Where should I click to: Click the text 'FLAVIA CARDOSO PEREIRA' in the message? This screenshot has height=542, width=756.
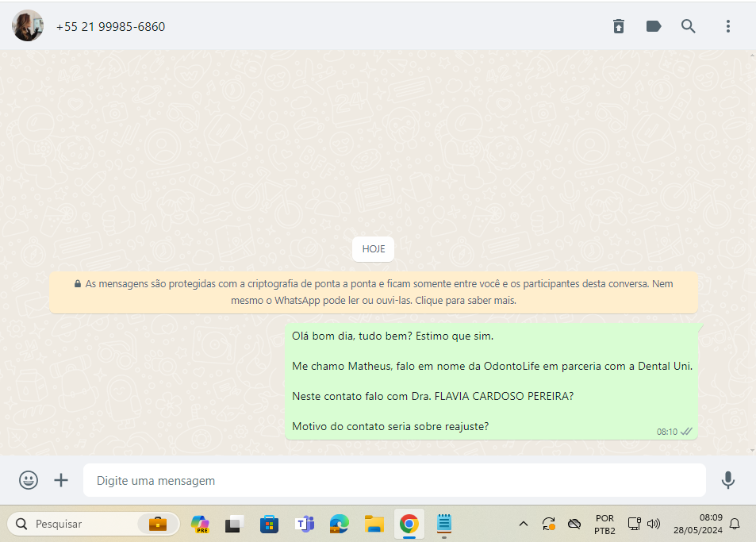[502, 396]
